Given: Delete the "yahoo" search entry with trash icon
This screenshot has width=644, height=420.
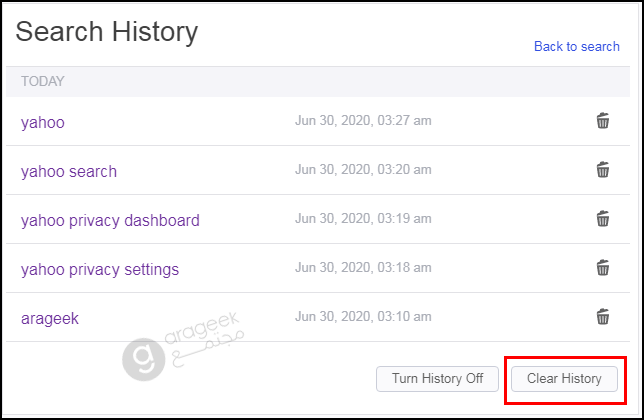Looking at the screenshot, I should tap(603, 121).
